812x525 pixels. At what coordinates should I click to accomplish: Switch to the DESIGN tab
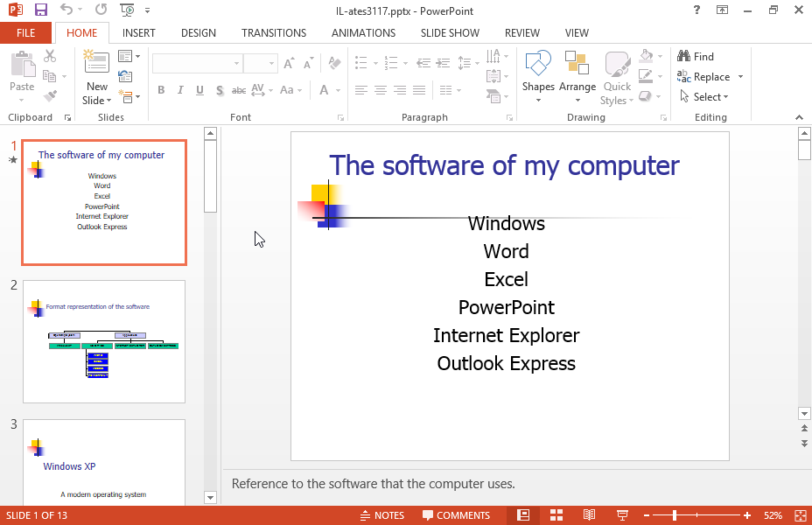199,32
